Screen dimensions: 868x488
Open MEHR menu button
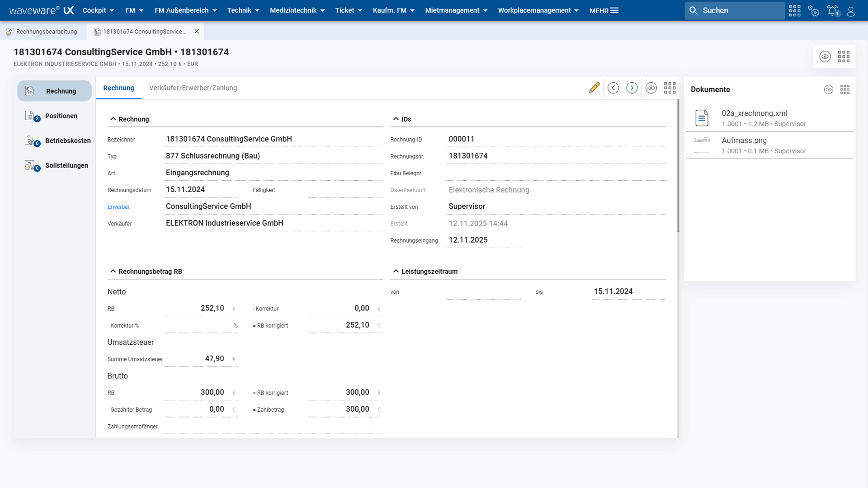(604, 10)
